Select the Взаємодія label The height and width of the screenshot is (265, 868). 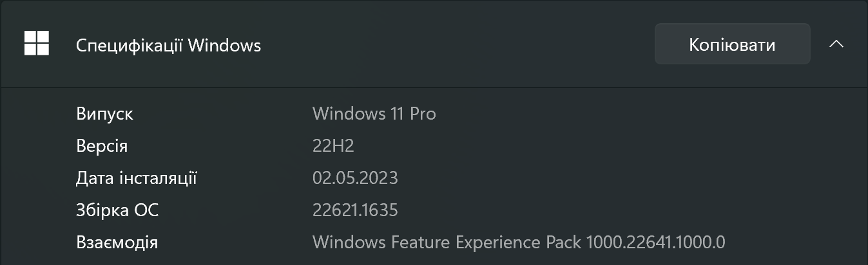[x=117, y=242]
